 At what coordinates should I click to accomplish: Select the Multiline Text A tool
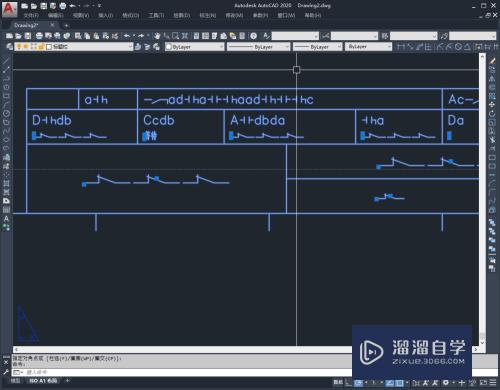click(6, 219)
